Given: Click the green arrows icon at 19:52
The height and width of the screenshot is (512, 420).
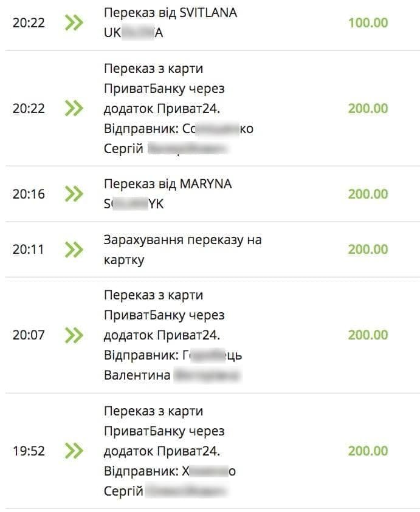Looking at the screenshot, I should [74, 451].
